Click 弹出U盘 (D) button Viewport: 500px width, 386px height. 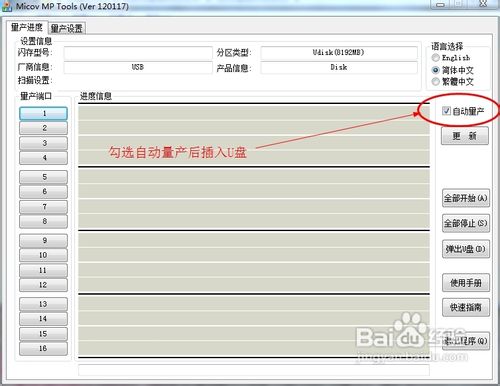[x=466, y=249]
